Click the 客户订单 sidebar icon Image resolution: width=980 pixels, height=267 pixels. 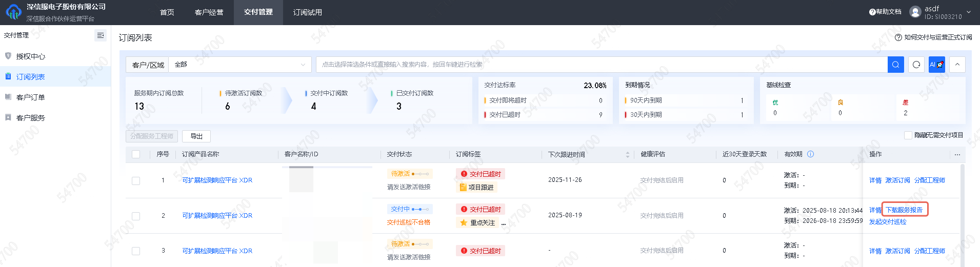pyautogui.click(x=8, y=97)
